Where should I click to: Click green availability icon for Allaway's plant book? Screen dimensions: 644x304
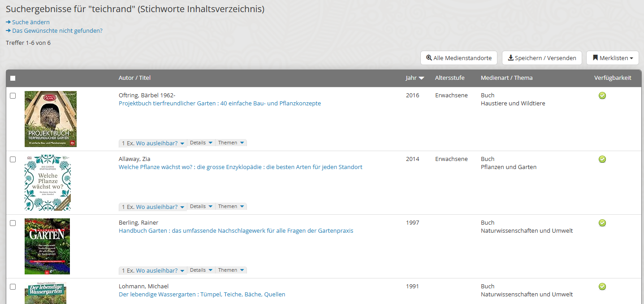[x=602, y=159]
